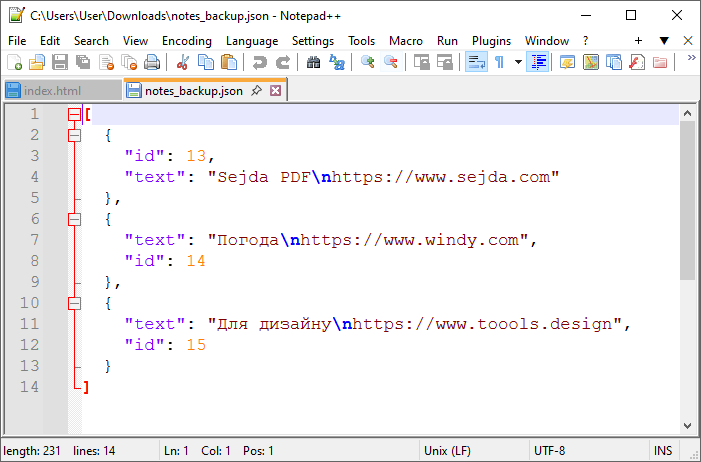Open the File menu
This screenshot has width=701, height=462.
[17, 41]
